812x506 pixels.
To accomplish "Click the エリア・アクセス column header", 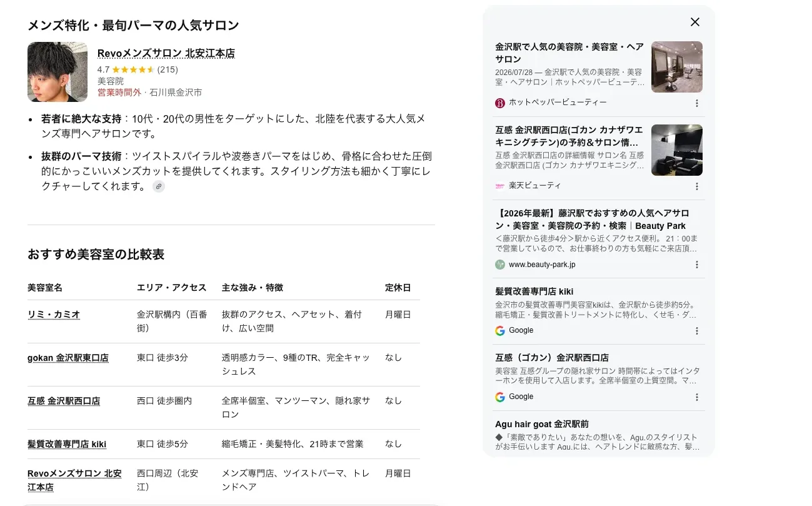I will click(171, 288).
